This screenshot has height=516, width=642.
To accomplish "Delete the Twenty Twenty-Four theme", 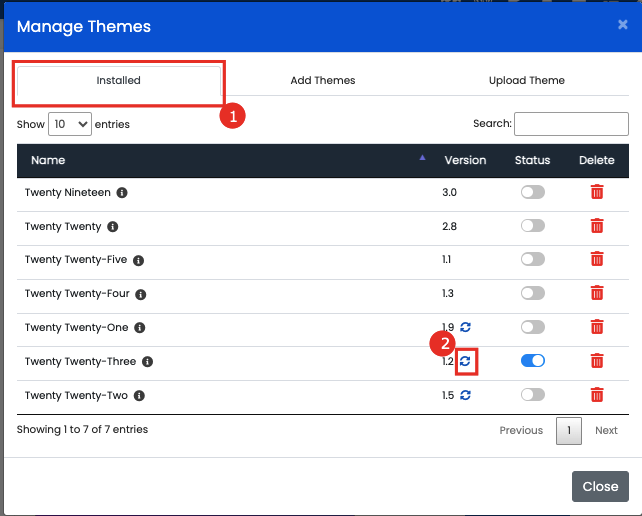I will click(x=597, y=293).
